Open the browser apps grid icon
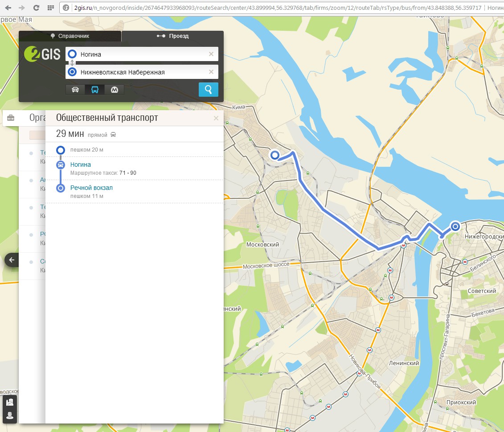This screenshot has height=432, width=504. pos(50,8)
